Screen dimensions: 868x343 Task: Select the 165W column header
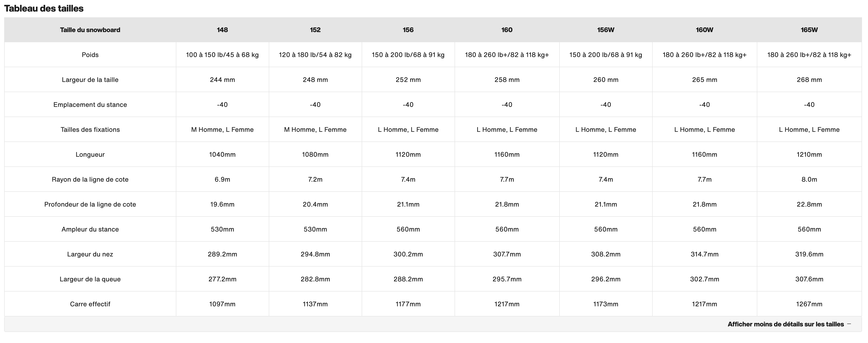[x=809, y=30]
